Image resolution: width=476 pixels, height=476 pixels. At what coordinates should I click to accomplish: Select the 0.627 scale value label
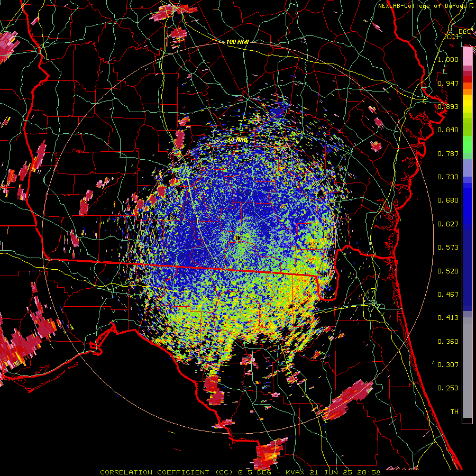pos(448,224)
